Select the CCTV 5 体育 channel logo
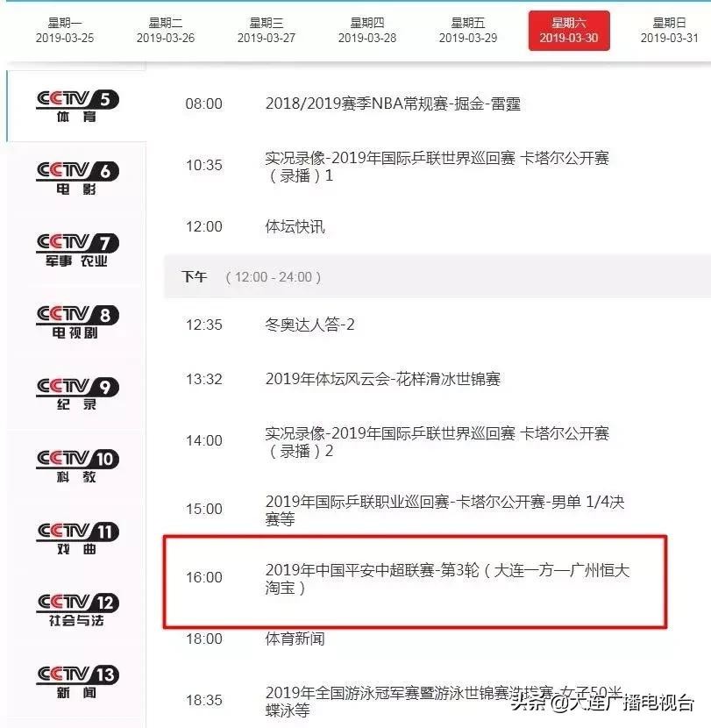 point(77,106)
